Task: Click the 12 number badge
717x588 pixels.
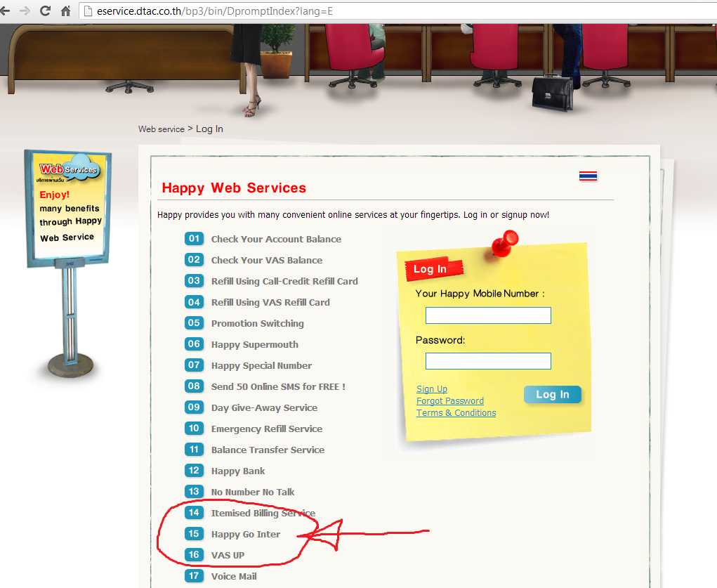Action: [x=194, y=471]
